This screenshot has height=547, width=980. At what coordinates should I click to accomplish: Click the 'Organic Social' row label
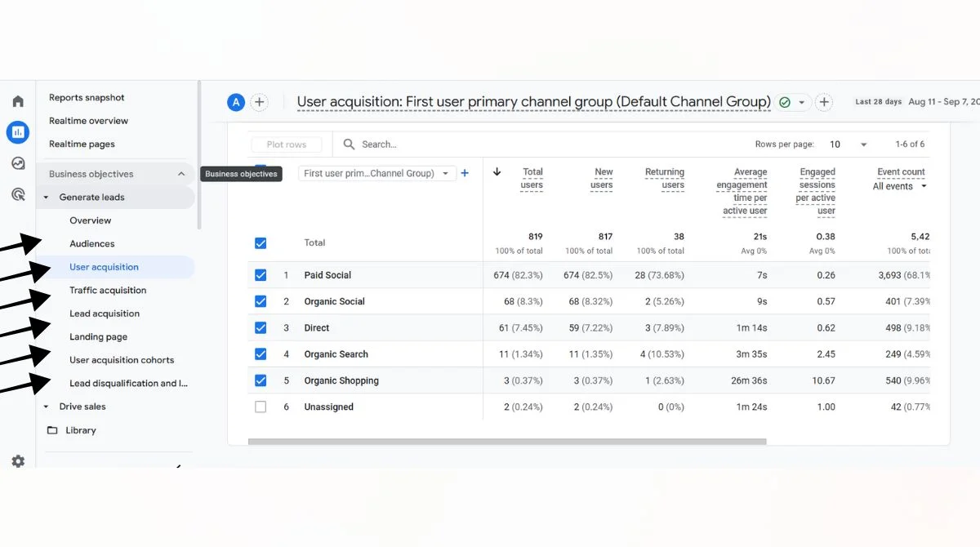(x=334, y=301)
